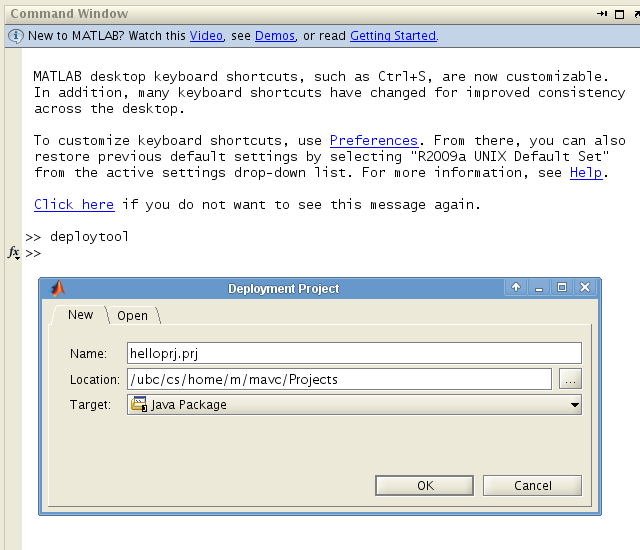This screenshot has width=640, height=550.
Task: Switch to the New tab
Action: tap(80, 315)
